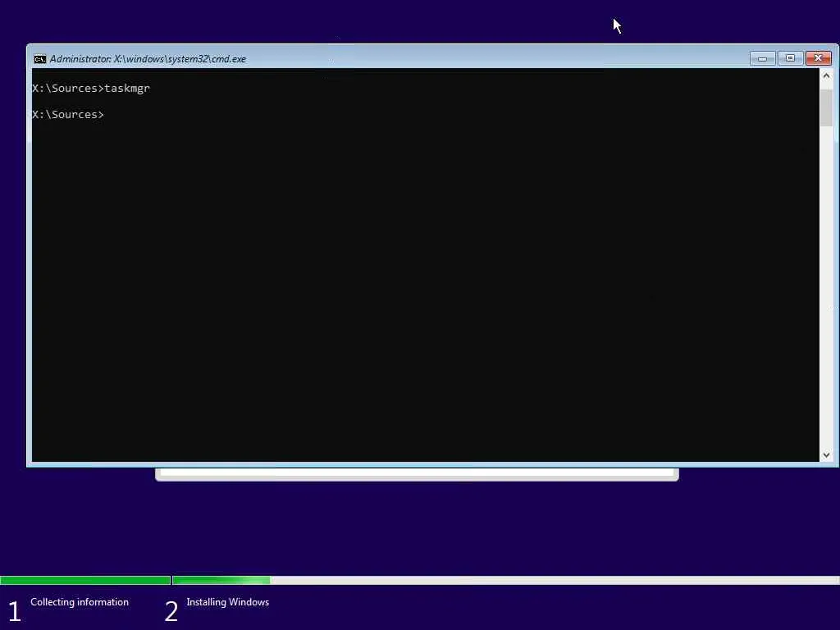Click the 'Installing Windows' step label

point(228,602)
